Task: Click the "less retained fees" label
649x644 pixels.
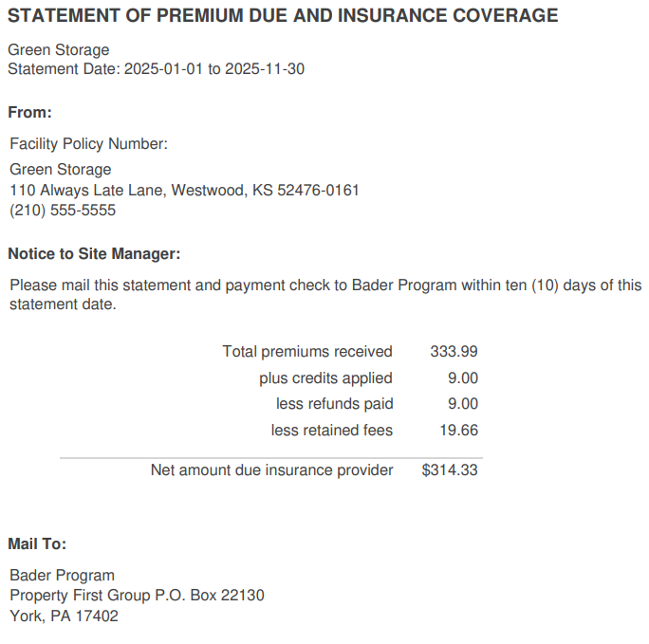Action: [x=331, y=431]
